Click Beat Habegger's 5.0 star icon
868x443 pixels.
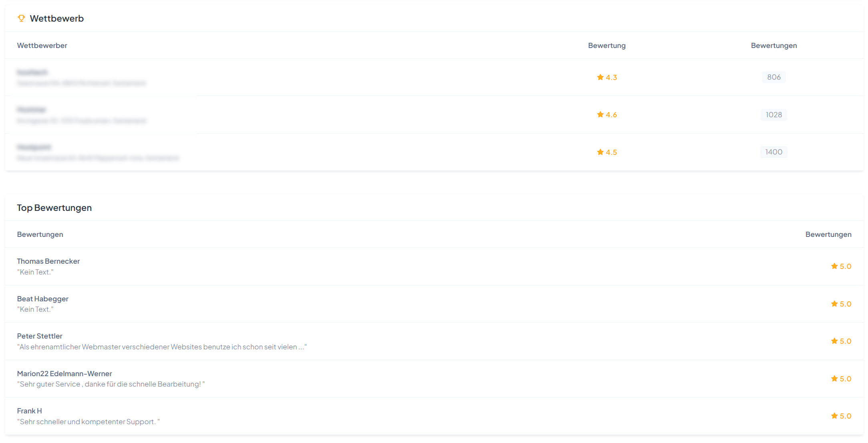pyautogui.click(x=834, y=304)
